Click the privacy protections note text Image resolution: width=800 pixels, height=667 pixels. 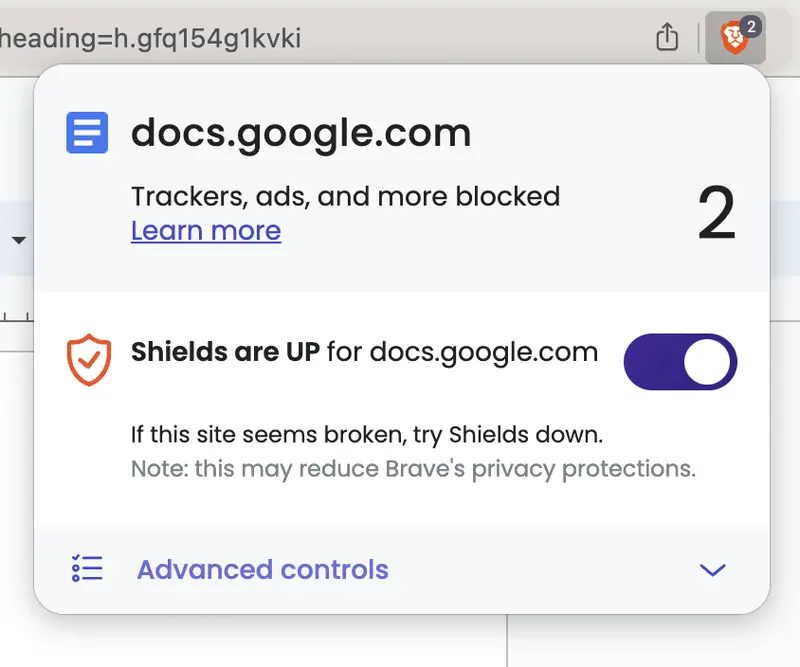click(413, 468)
